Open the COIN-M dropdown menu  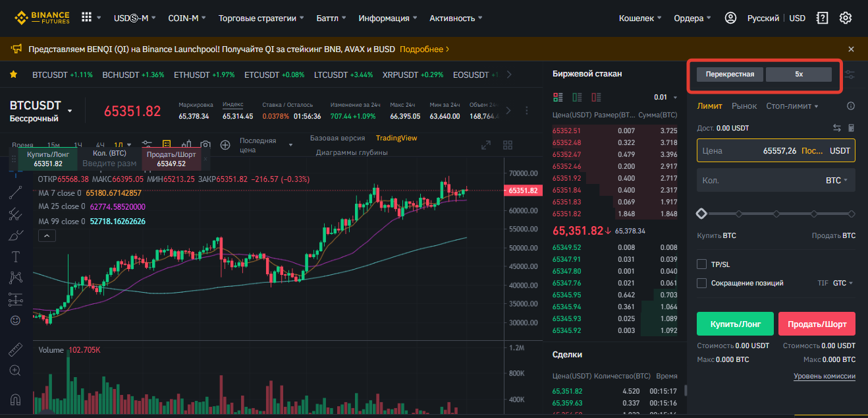(x=187, y=18)
